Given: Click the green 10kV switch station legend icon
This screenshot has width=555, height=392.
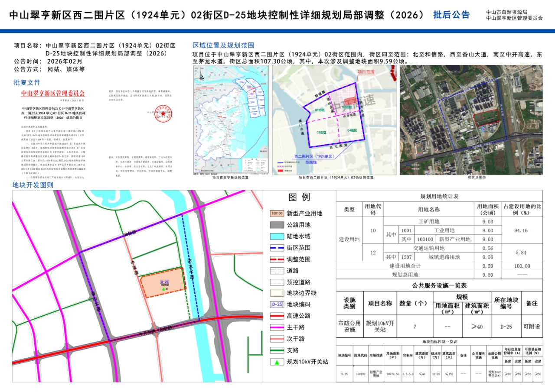Looking at the screenshot, I should [x=276, y=362].
